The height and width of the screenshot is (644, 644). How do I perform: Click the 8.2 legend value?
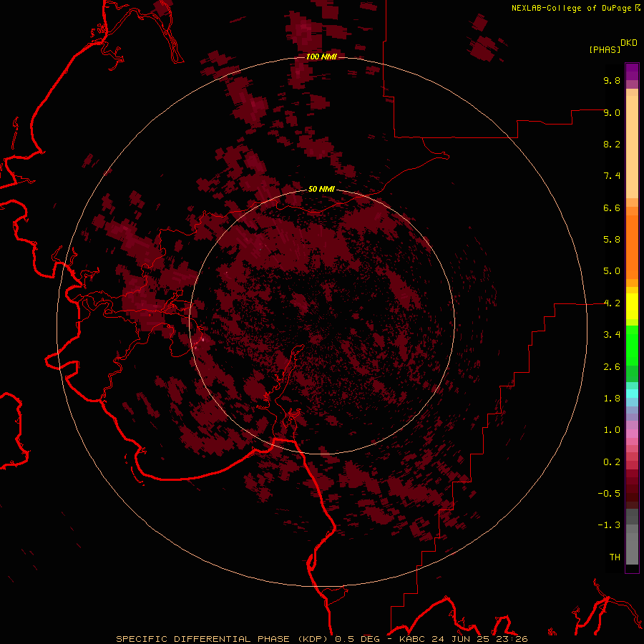tap(612, 144)
